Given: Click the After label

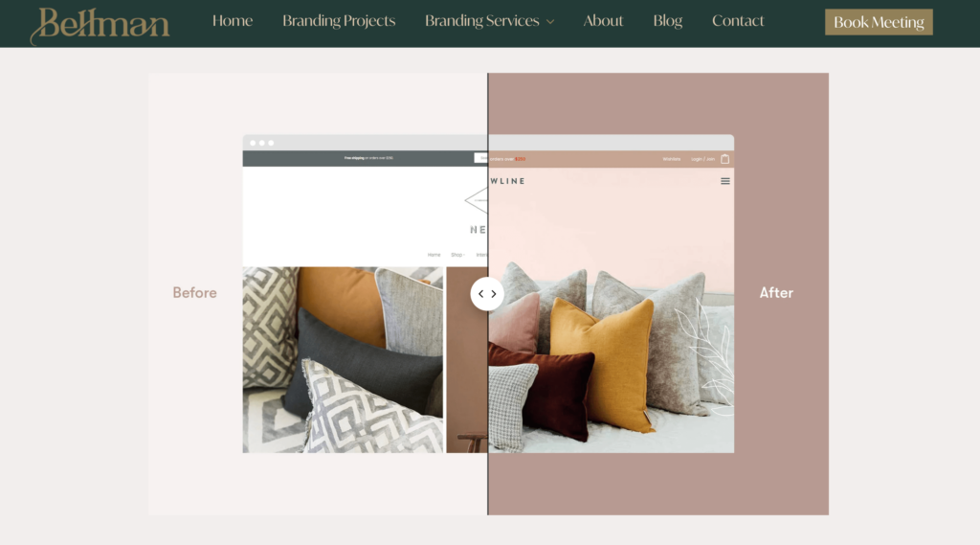Looking at the screenshot, I should click(x=776, y=293).
